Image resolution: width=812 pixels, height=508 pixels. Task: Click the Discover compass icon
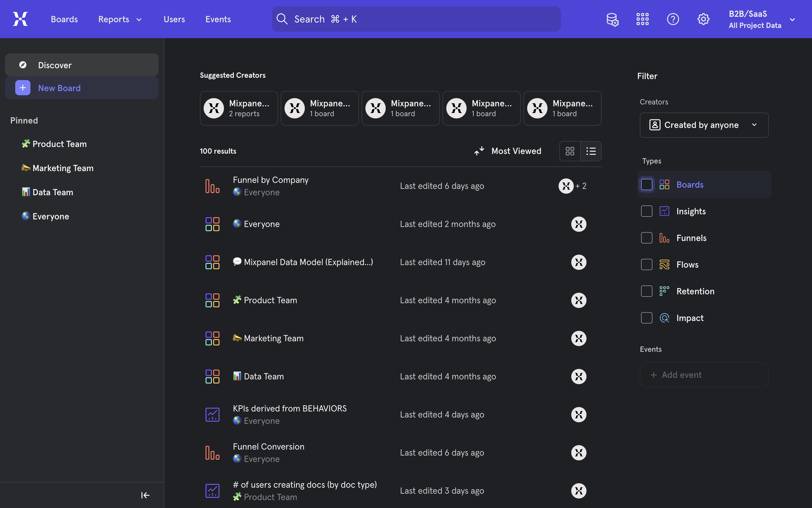point(23,65)
